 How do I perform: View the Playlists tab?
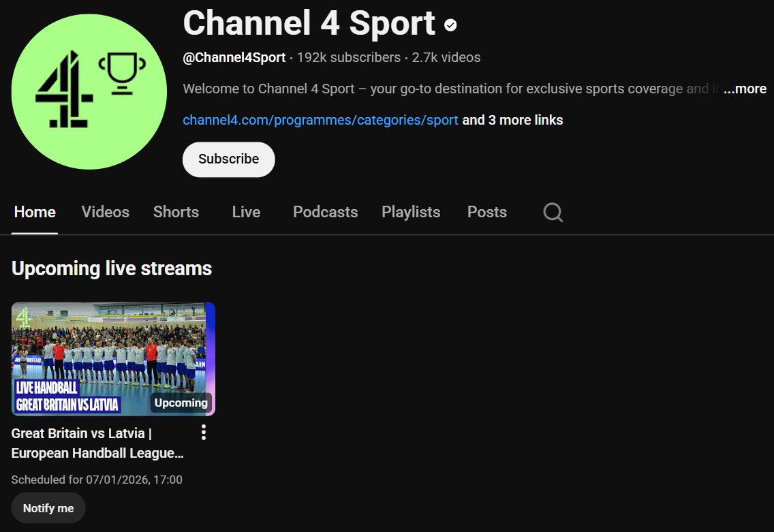tap(411, 213)
